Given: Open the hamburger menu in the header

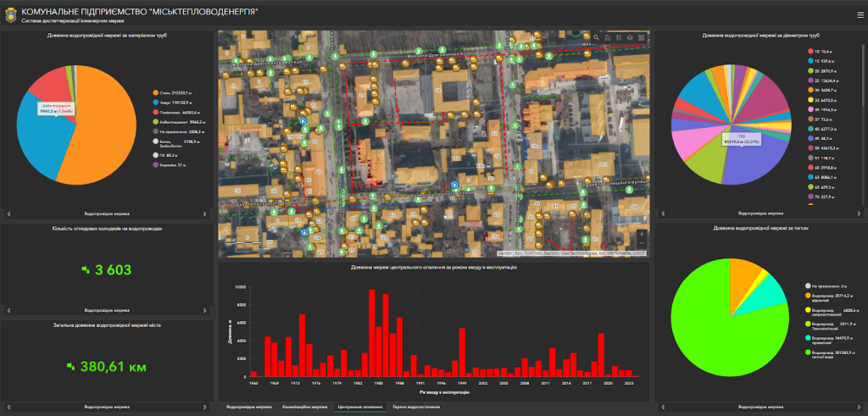Looking at the screenshot, I should coord(858,13).
